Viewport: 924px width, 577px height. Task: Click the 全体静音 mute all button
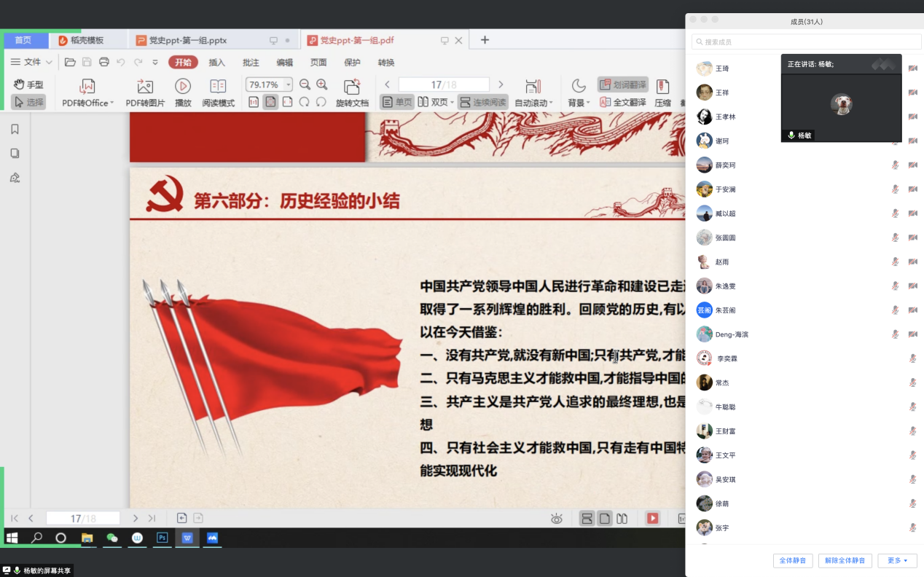point(793,560)
